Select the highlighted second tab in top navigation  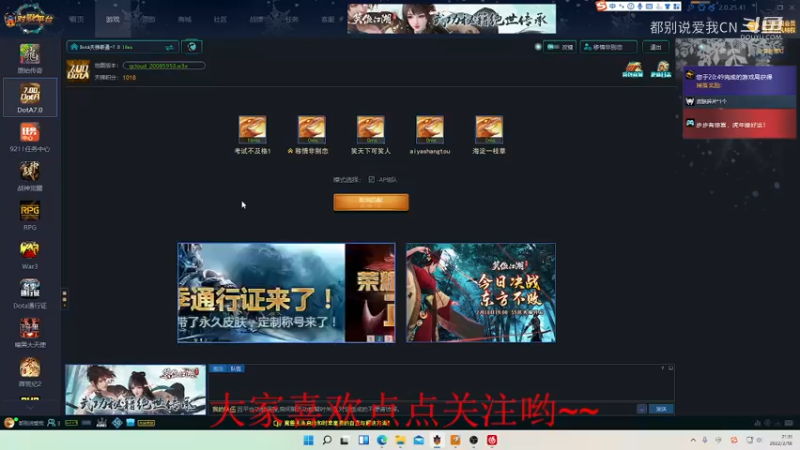113,19
